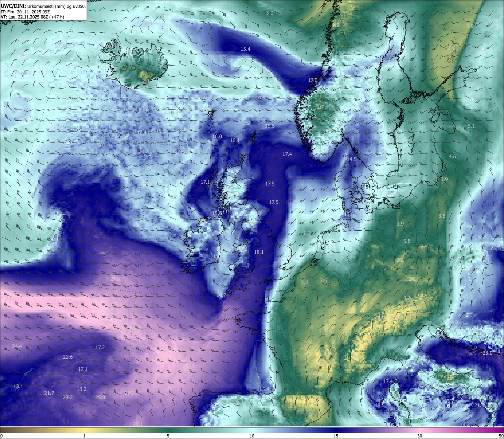Click the 27.8 value label
504x439 pixels.
[x=115, y=279]
